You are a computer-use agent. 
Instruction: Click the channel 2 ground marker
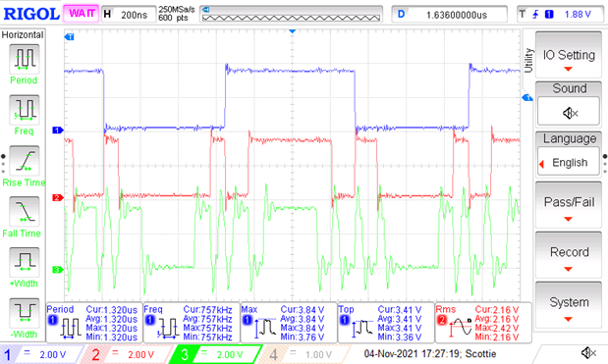tap(58, 198)
